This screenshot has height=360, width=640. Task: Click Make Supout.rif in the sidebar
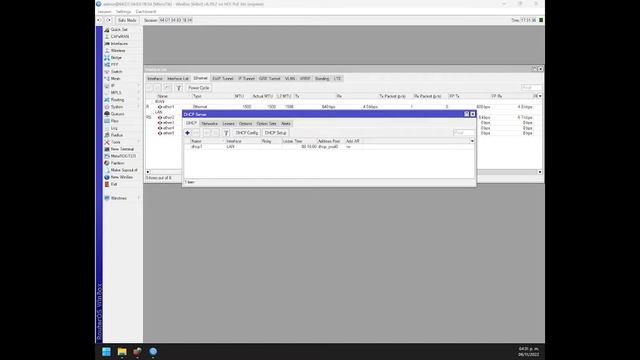(124, 170)
